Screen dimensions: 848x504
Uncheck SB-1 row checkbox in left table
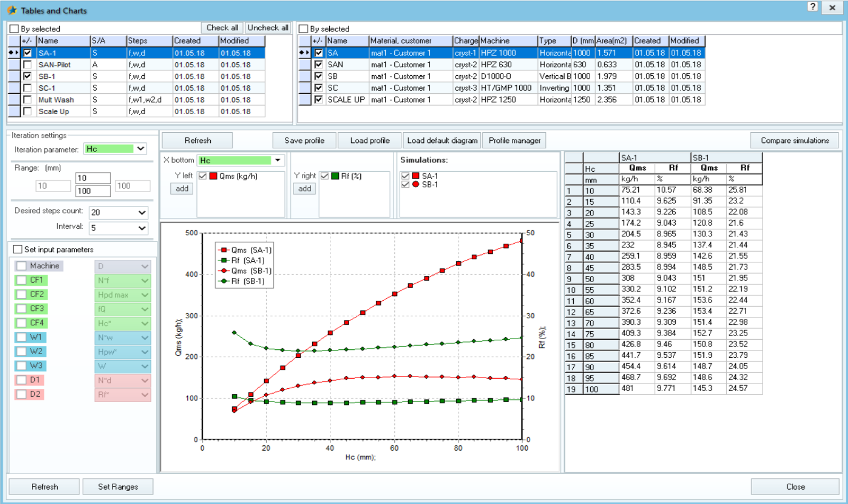click(27, 76)
